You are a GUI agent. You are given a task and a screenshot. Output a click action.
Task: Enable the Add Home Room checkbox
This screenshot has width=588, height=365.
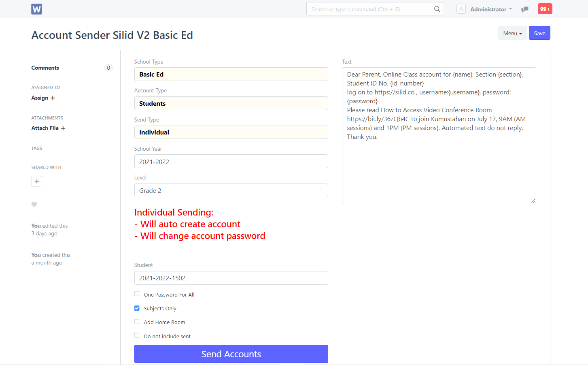tap(137, 322)
